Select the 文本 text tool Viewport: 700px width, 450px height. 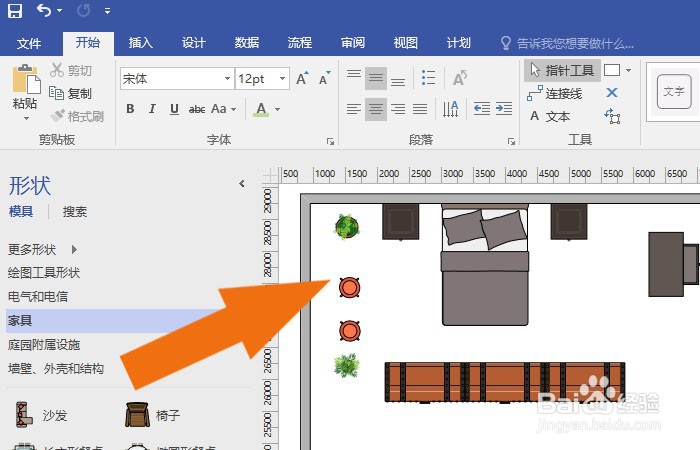[550, 117]
